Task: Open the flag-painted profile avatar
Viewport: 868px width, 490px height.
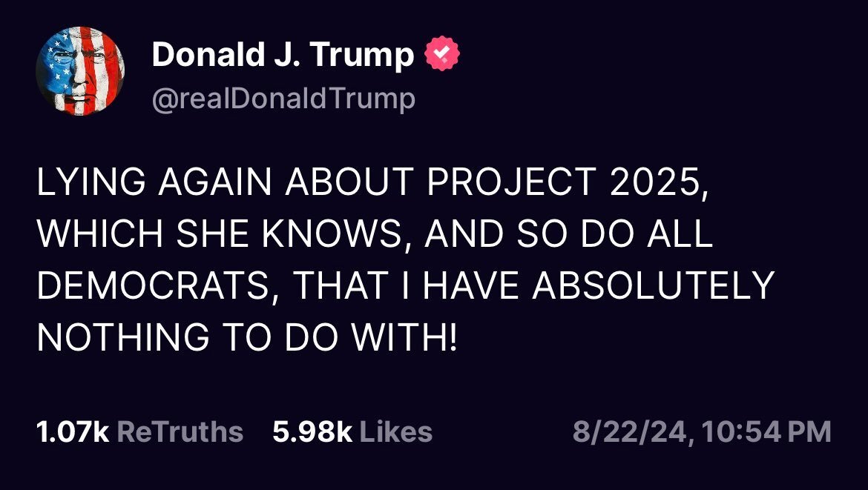Action: click(80, 74)
